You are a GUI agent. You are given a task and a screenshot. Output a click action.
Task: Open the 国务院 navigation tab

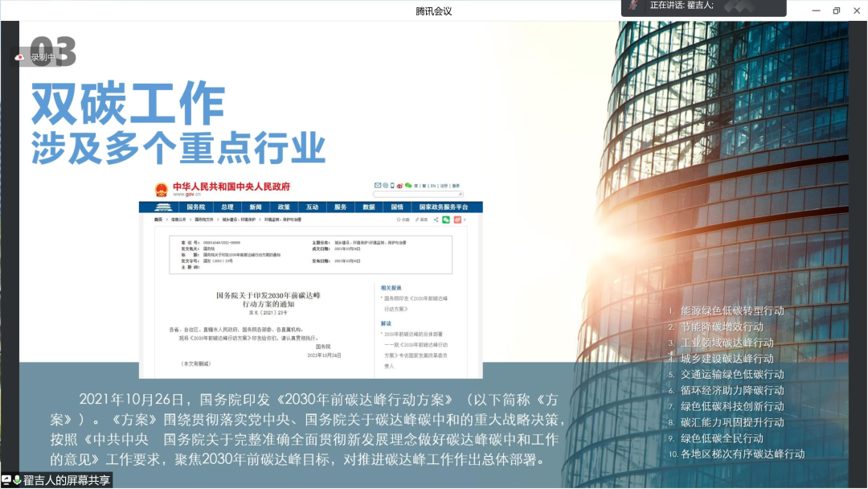click(x=195, y=207)
